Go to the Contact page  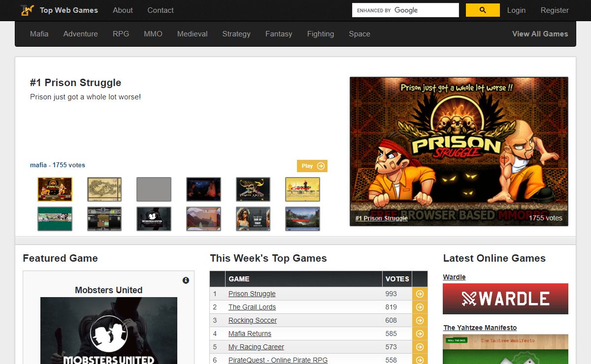point(161,10)
